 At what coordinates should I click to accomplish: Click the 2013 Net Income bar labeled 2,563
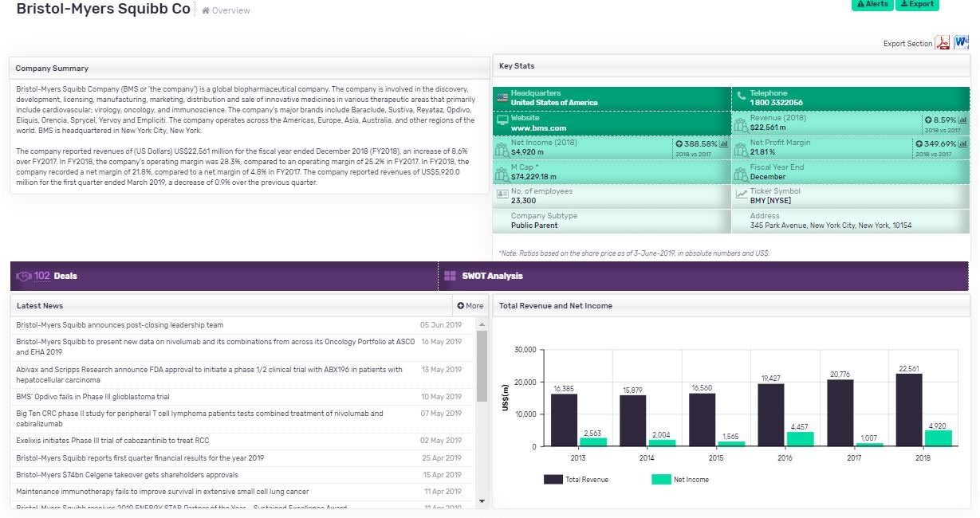(592, 442)
